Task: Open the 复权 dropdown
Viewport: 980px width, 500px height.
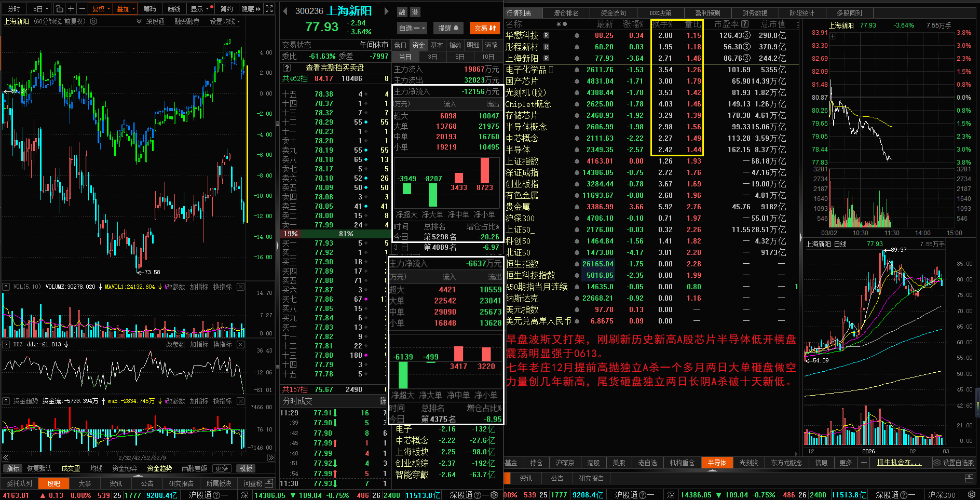Action: (100, 9)
